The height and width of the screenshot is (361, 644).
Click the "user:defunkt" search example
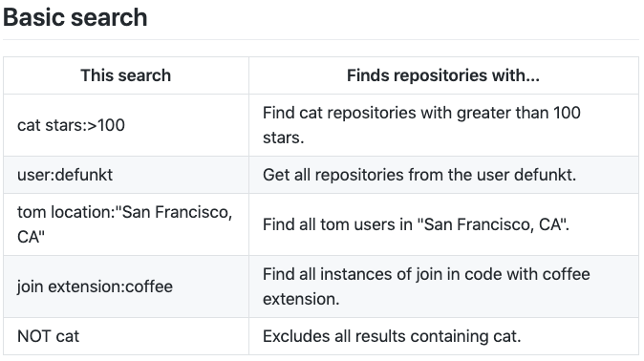point(65,175)
